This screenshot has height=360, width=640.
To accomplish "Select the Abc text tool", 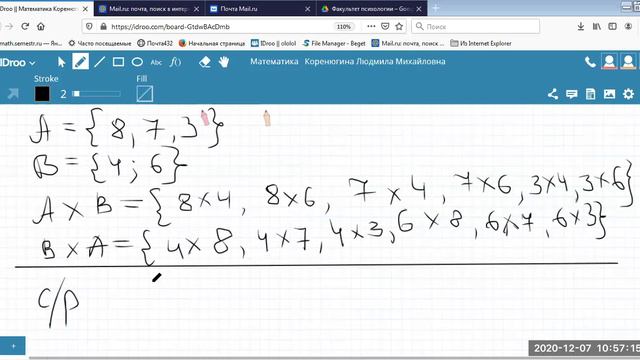I will pyautogui.click(x=156, y=62).
